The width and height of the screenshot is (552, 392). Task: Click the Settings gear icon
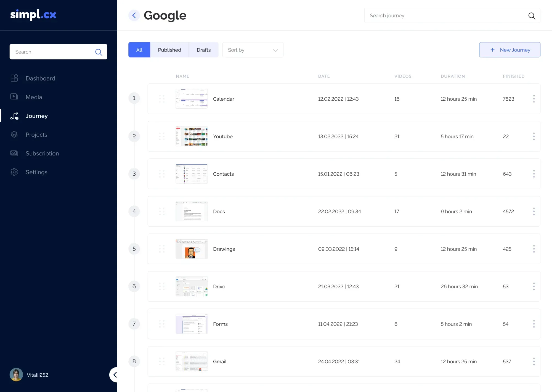14,172
